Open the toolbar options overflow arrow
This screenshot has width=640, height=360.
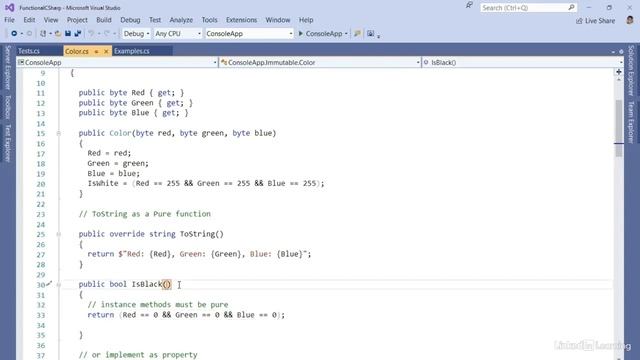(x=378, y=36)
